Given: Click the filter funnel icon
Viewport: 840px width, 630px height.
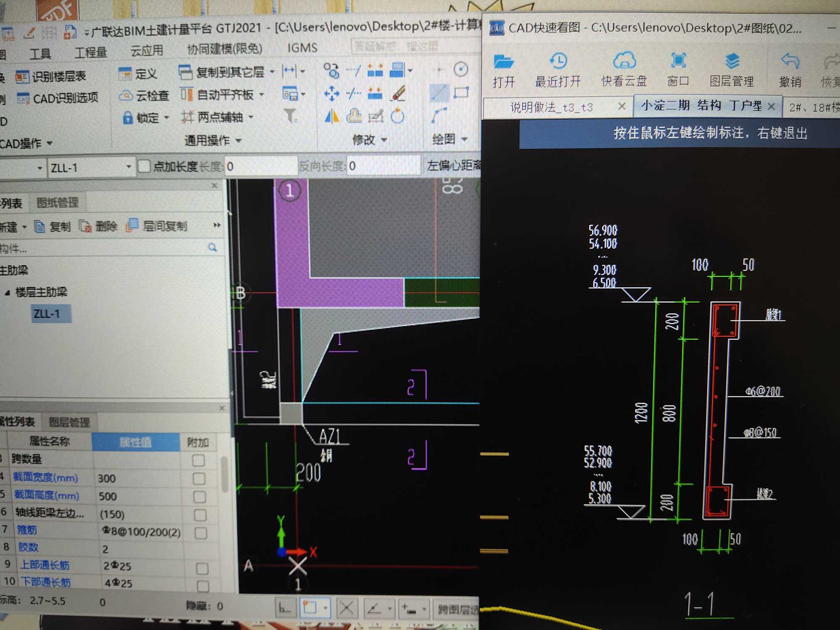Looking at the screenshot, I should tap(290, 115).
